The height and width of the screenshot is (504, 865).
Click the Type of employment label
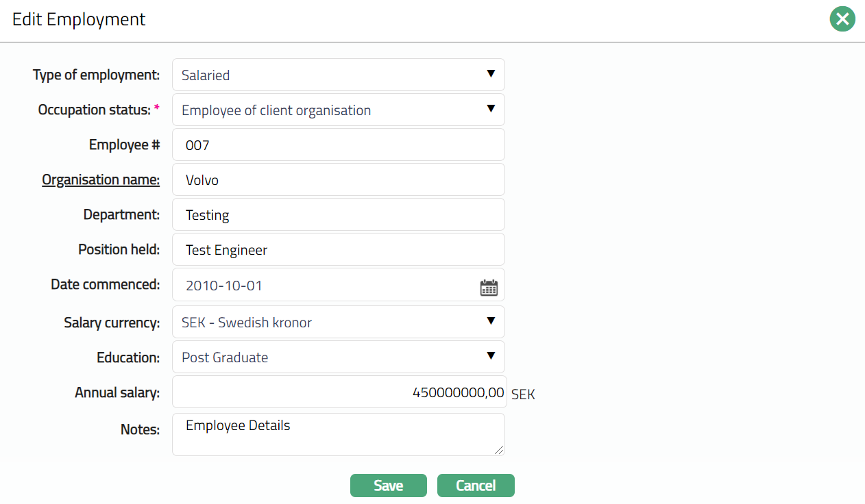[x=96, y=75]
